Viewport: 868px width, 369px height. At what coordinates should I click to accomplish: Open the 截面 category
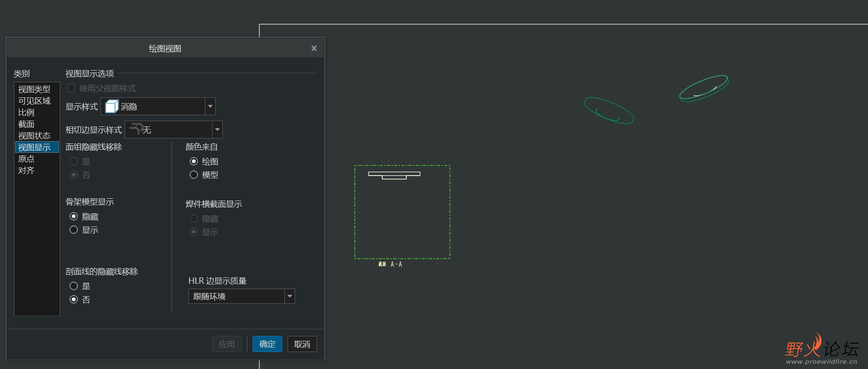click(x=26, y=124)
